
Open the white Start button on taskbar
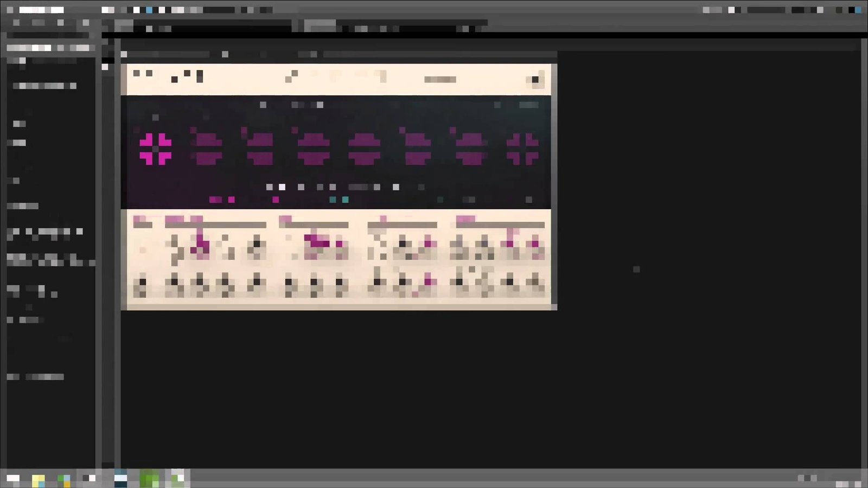click(13, 479)
